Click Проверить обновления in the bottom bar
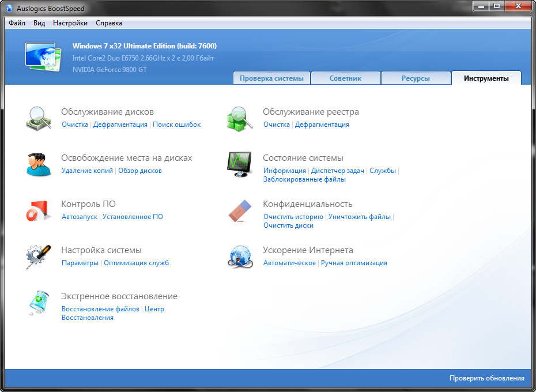The height and width of the screenshot is (392, 536). (x=487, y=378)
